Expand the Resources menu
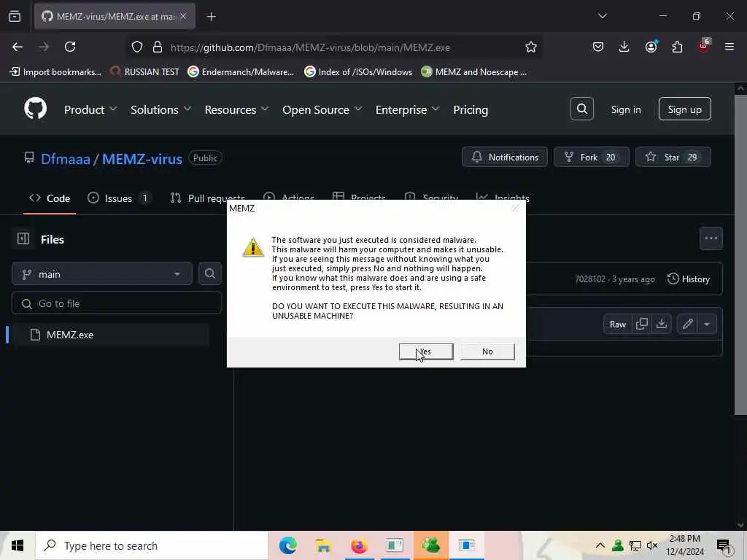This screenshot has height=560, width=747. (x=236, y=109)
